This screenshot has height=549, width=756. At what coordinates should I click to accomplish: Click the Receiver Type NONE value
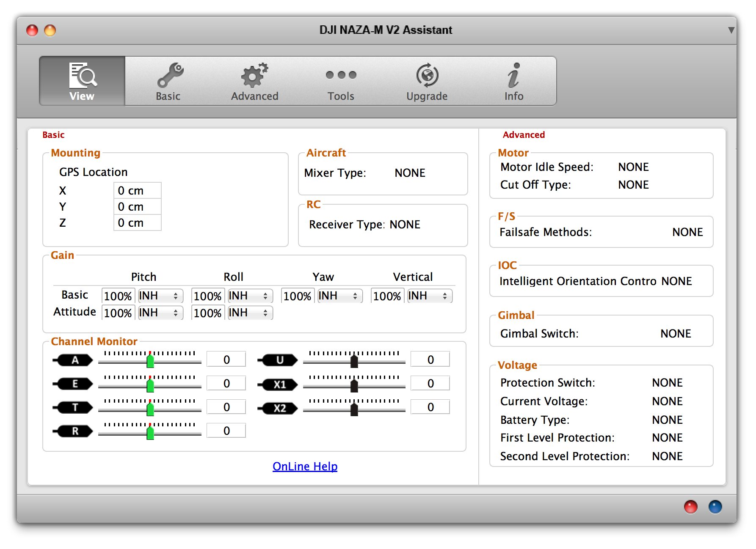(x=405, y=224)
